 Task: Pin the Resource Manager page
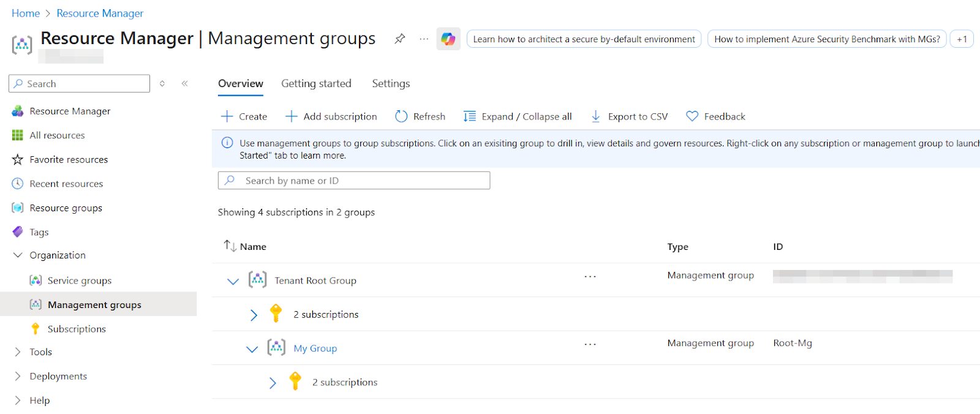tap(400, 39)
